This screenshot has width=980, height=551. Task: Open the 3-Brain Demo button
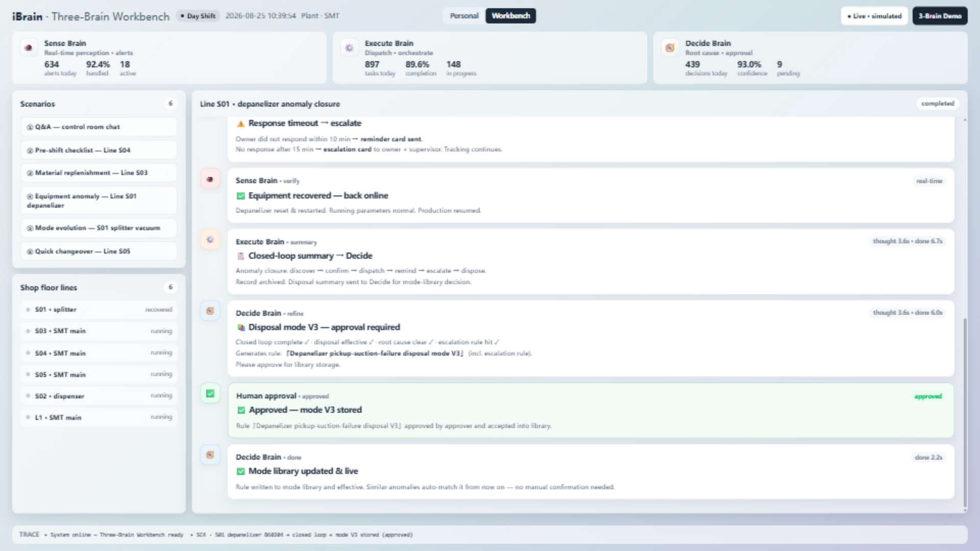click(940, 16)
